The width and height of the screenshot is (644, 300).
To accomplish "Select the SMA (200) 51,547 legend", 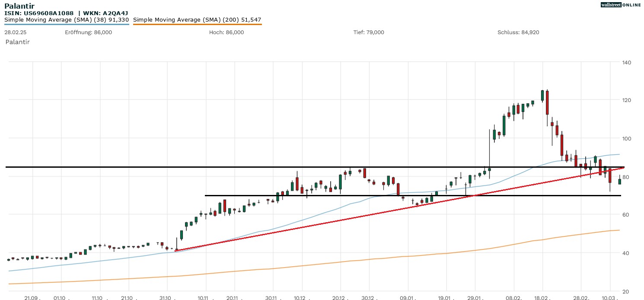I will tap(197, 20).
